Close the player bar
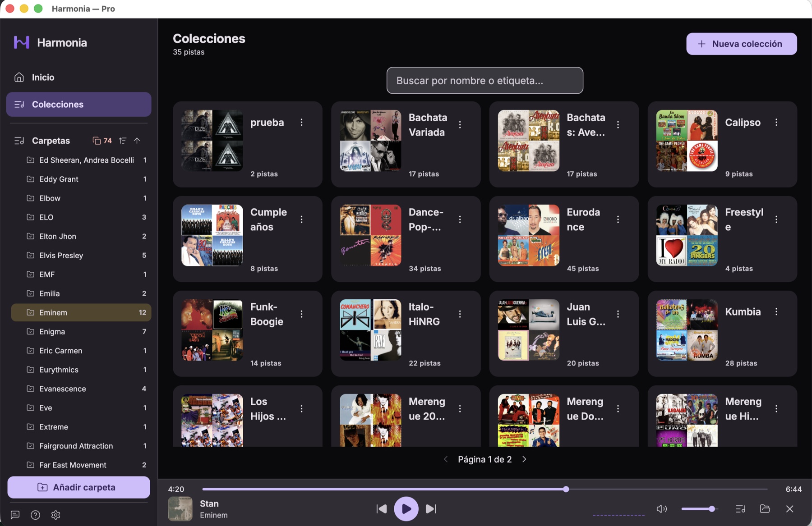 (790, 509)
